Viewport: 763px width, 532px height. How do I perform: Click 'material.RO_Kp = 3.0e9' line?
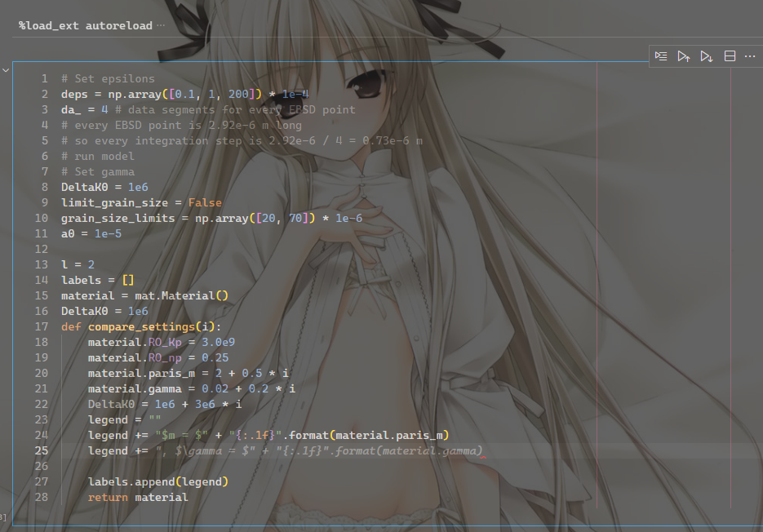click(x=161, y=342)
